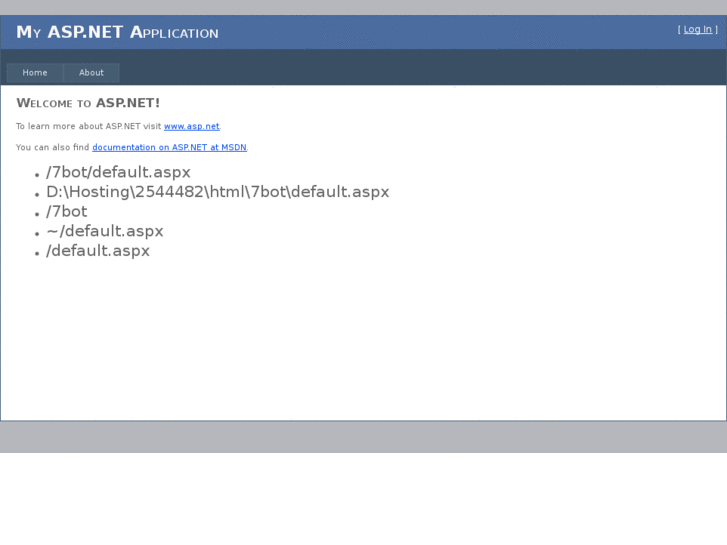
Task: Click the /7bot list entry text
Action: point(66,211)
